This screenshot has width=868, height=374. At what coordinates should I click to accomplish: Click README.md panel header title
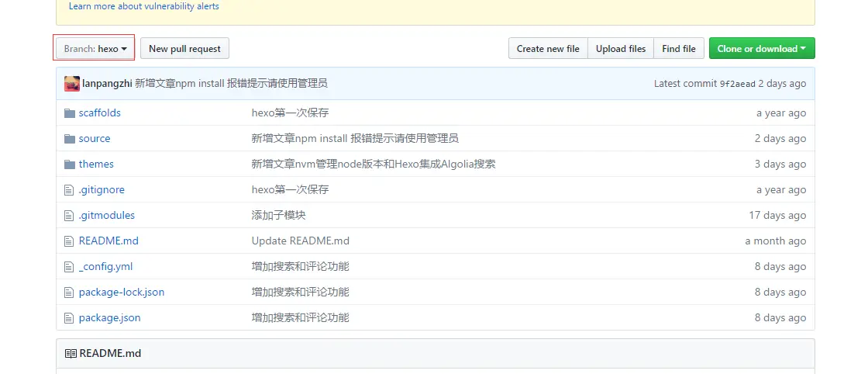(110, 354)
